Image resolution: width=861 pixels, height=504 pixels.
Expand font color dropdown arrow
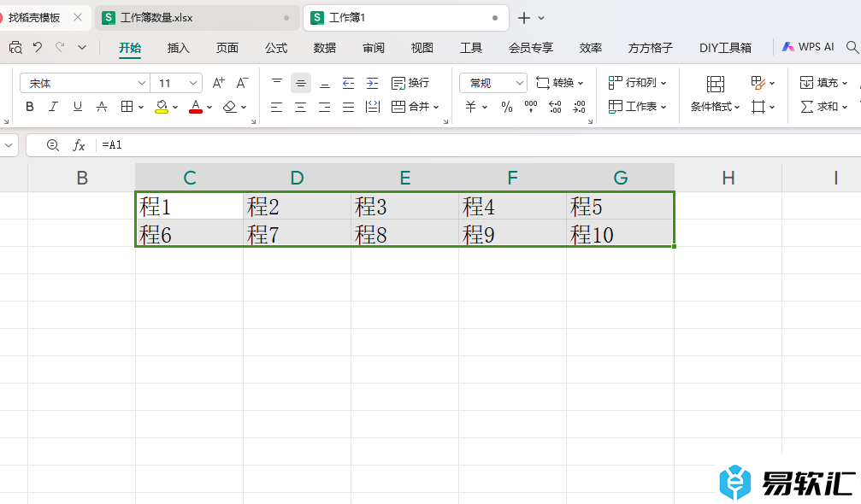point(209,107)
